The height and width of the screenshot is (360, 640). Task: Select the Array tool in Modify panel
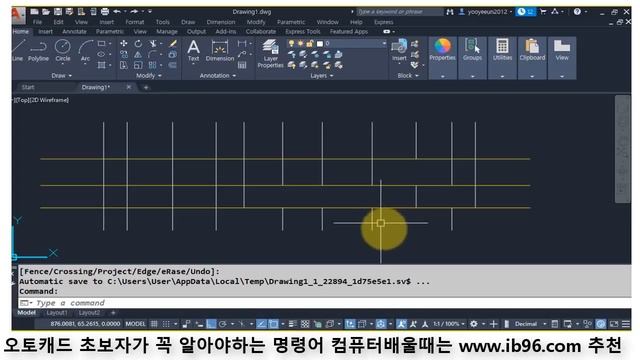[153, 65]
